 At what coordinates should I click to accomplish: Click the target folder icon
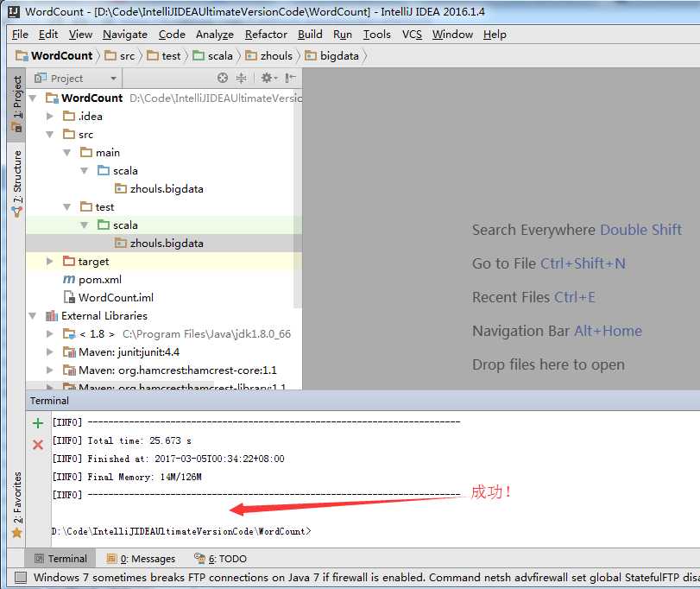(x=69, y=261)
